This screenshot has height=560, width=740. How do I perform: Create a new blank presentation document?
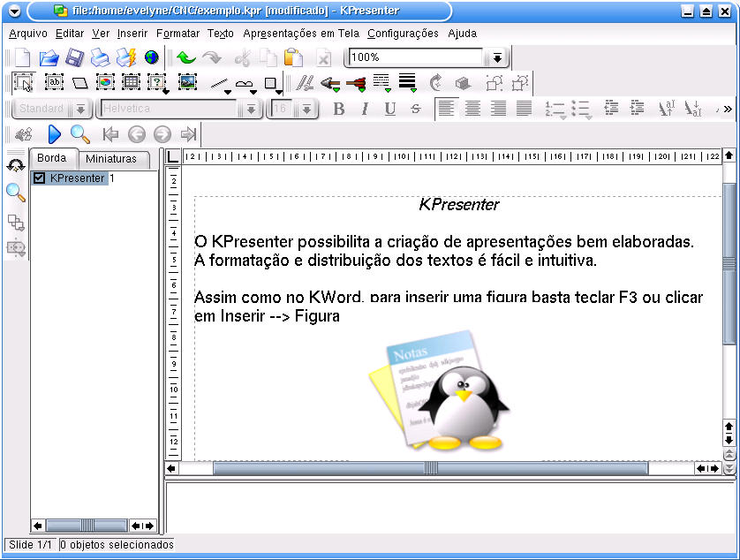22,57
